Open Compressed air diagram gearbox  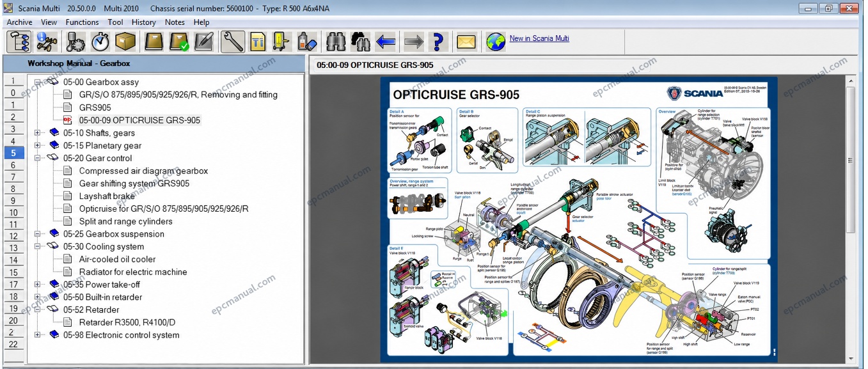pyautogui.click(x=143, y=171)
